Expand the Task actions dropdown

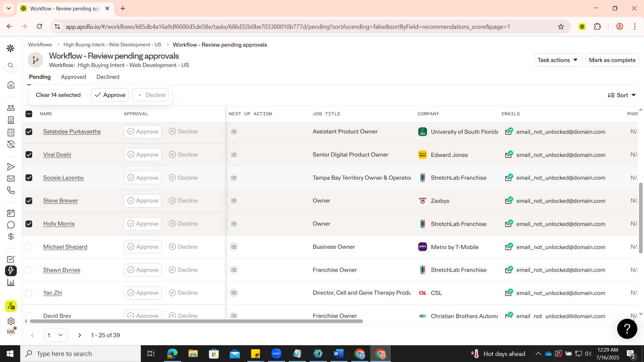click(x=558, y=60)
